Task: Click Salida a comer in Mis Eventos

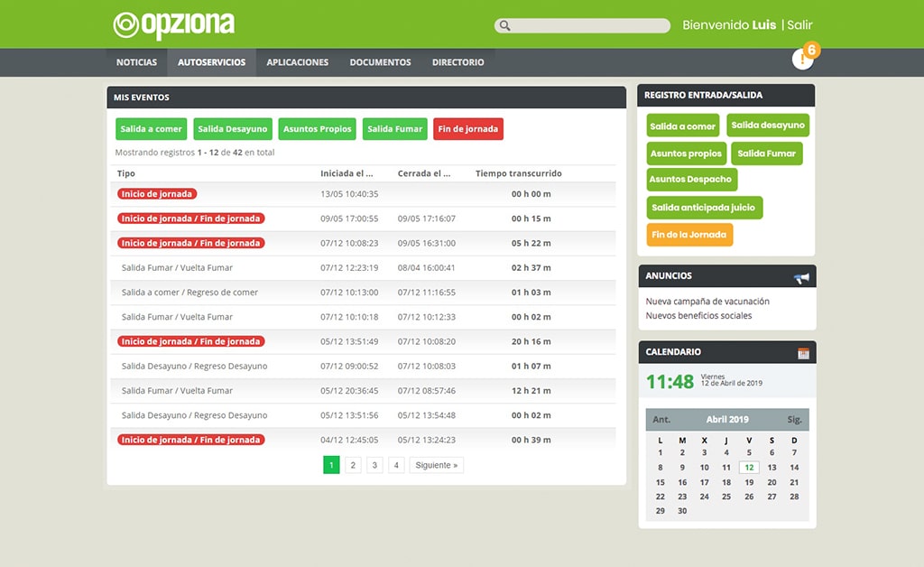Action: (151, 129)
